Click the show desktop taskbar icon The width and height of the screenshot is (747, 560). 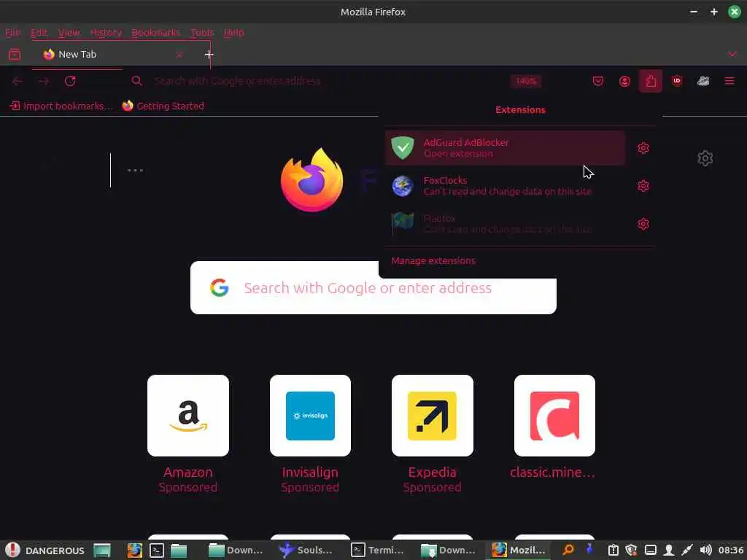pyautogui.click(x=102, y=551)
